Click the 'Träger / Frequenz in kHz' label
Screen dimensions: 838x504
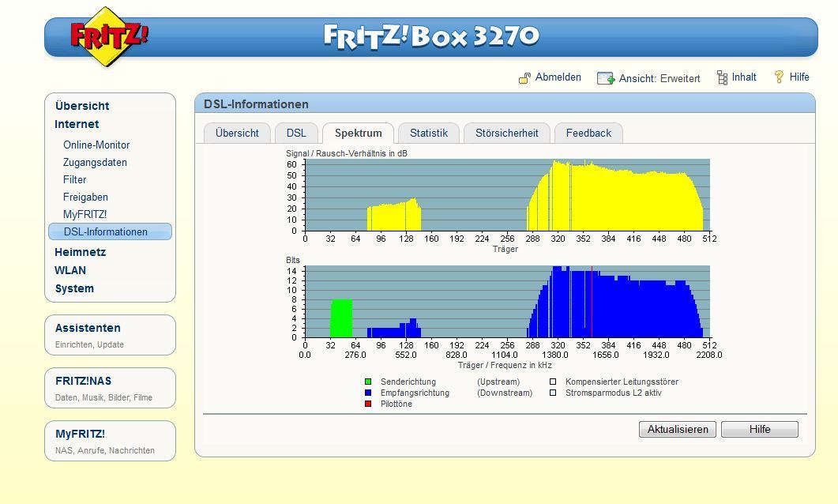[505, 365]
